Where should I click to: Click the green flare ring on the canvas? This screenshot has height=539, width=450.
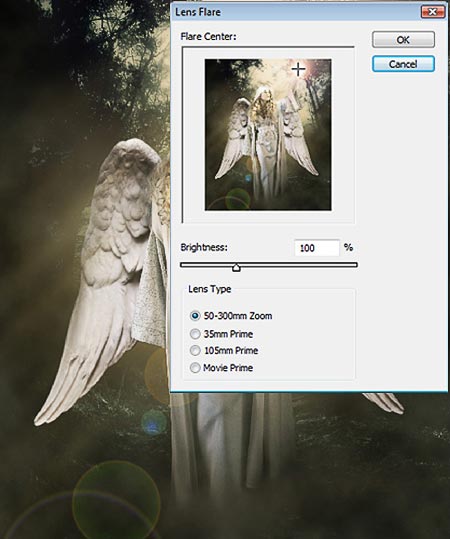tap(116, 504)
